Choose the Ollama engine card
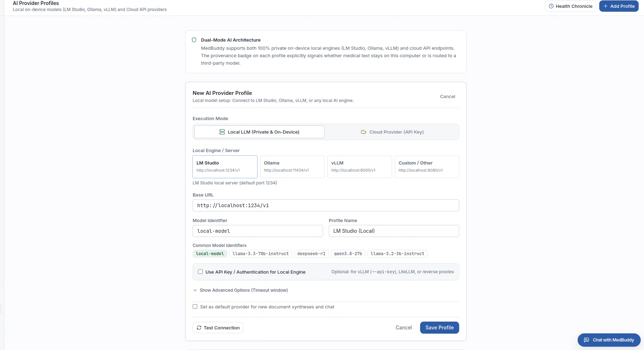 click(x=292, y=167)
